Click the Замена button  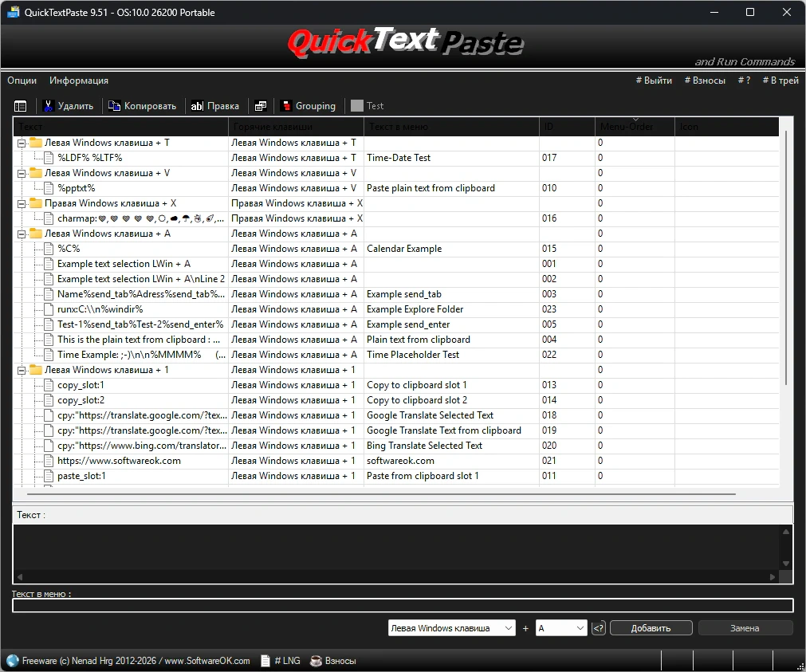click(x=745, y=628)
